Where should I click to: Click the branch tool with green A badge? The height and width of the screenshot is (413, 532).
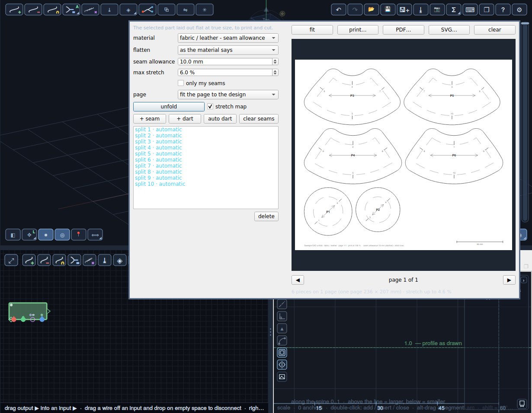pos(71,10)
